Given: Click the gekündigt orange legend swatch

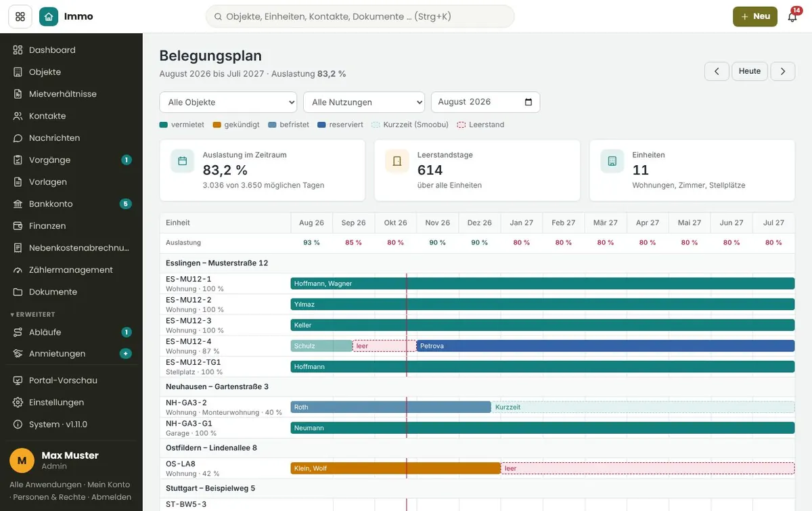Looking at the screenshot, I should 217,125.
